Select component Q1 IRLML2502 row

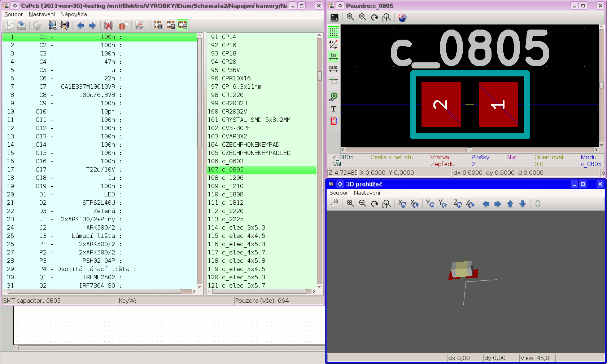pyautogui.click(x=100, y=277)
